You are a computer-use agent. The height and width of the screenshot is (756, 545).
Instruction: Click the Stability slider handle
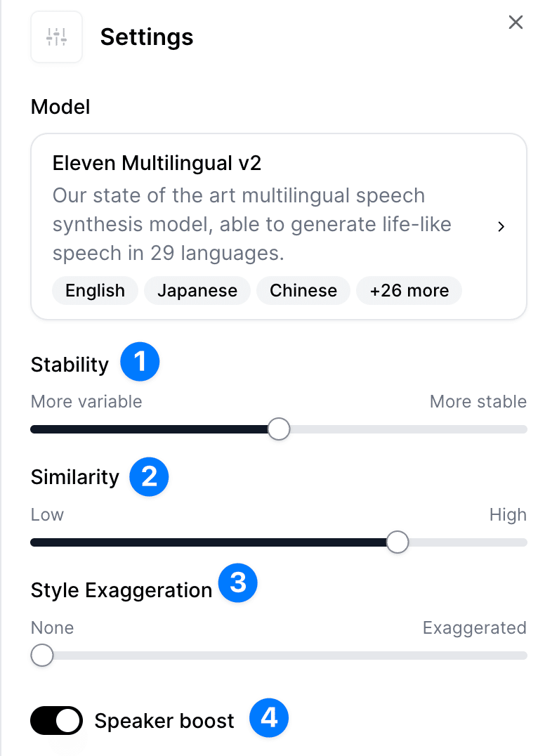(x=280, y=429)
